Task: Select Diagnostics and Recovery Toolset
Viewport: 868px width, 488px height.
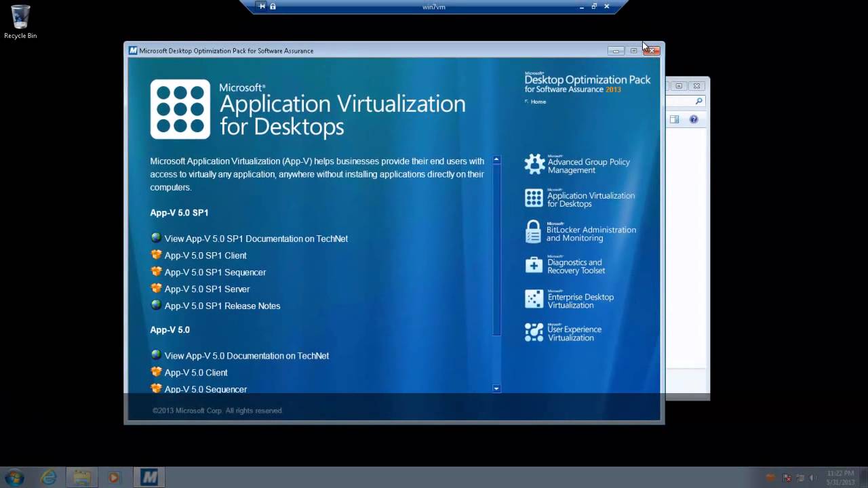Action: coord(576,266)
